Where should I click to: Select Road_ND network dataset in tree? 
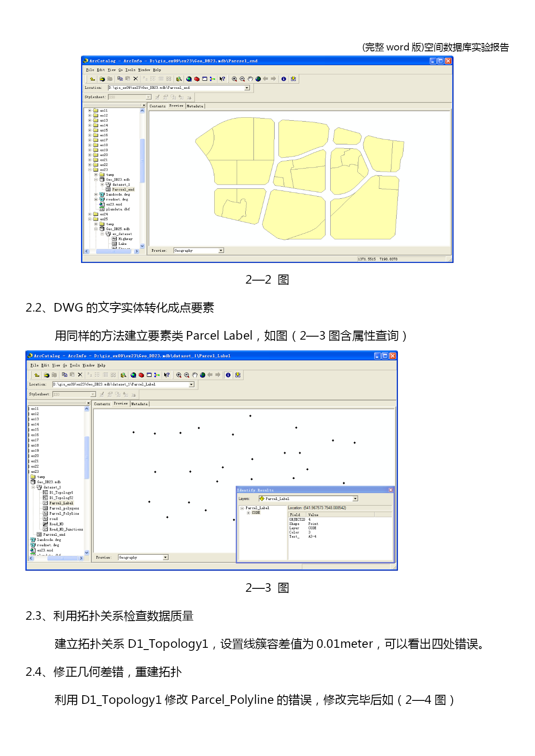(x=56, y=524)
